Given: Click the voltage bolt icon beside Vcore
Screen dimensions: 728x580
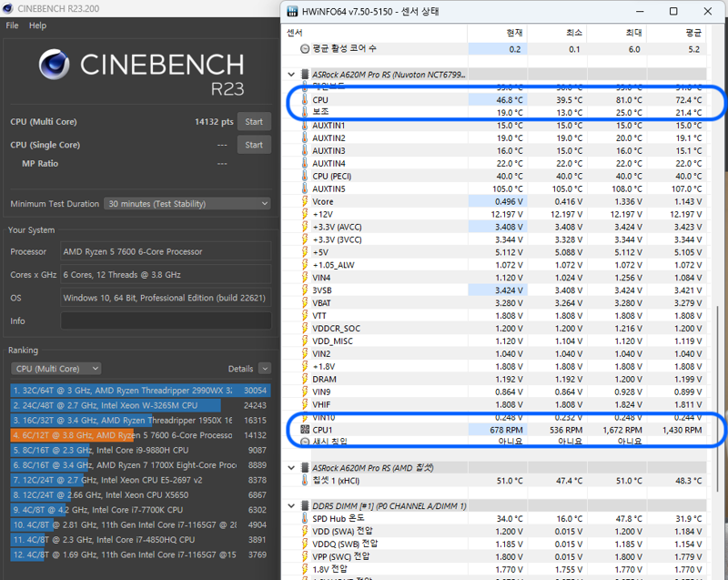Looking at the screenshot, I should pos(305,201).
